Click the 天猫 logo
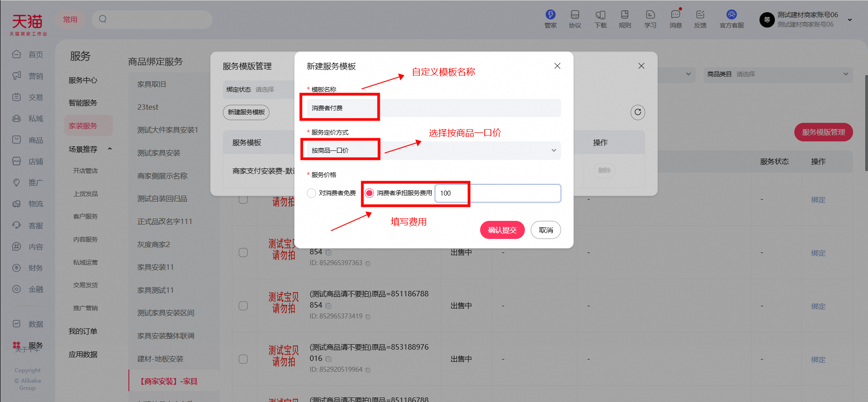 pos(28,24)
